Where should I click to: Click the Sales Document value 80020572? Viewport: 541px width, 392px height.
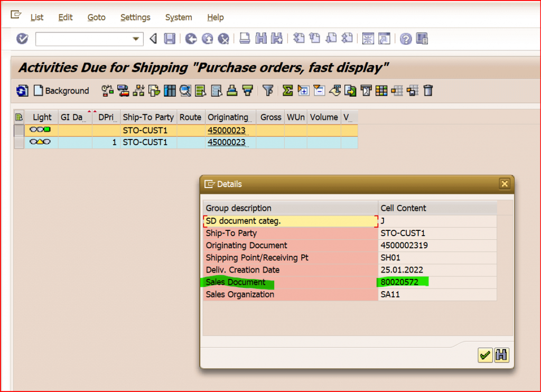pyautogui.click(x=399, y=282)
